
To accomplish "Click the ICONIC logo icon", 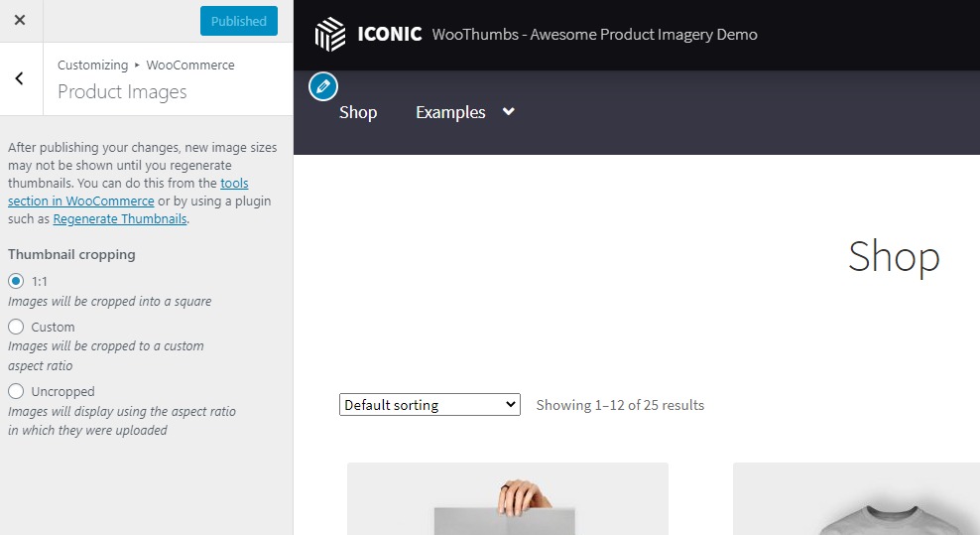I will [x=330, y=34].
